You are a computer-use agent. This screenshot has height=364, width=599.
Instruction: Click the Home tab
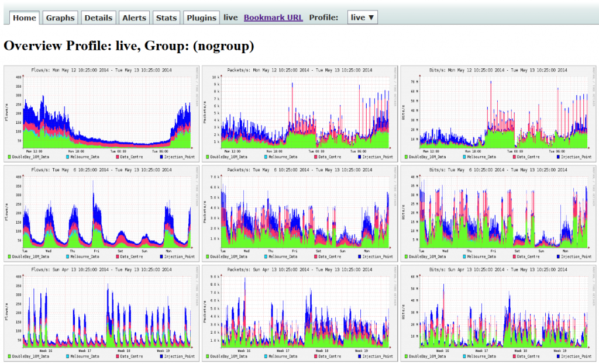(x=25, y=18)
